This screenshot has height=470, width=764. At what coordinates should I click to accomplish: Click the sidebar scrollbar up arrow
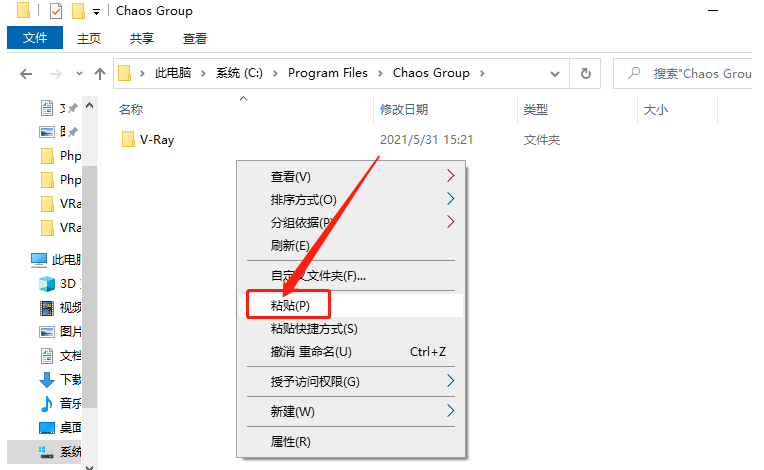[90, 105]
